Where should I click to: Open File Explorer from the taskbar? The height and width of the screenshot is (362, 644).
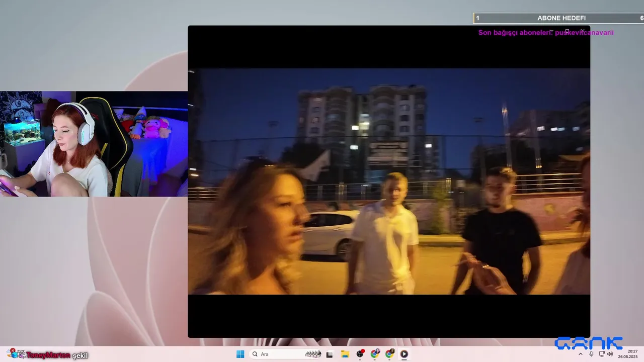pyautogui.click(x=345, y=354)
